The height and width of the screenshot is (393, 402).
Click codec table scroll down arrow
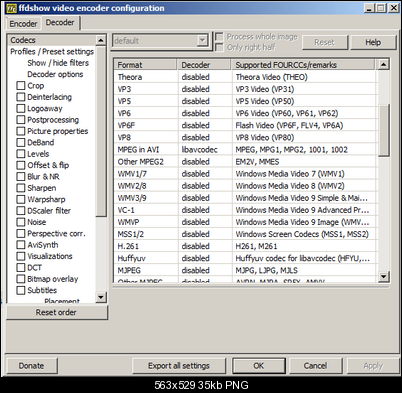(x=384, y=276)
